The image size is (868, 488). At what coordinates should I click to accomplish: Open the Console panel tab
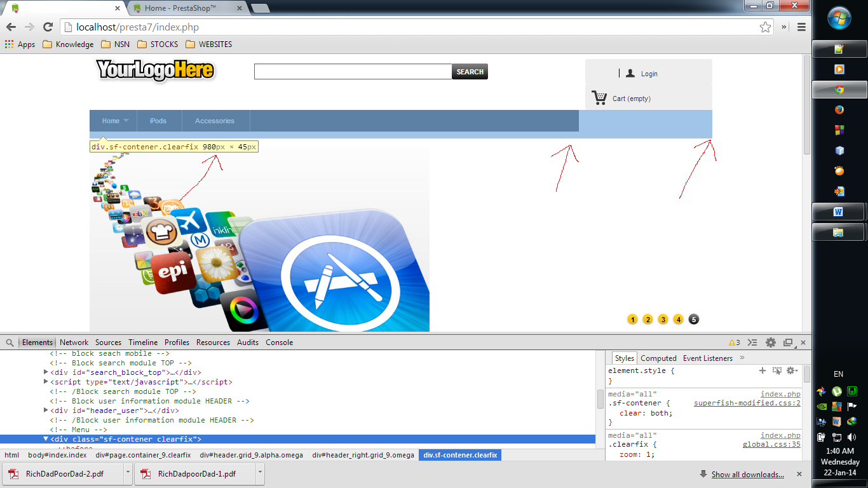(x=279, y=342)
